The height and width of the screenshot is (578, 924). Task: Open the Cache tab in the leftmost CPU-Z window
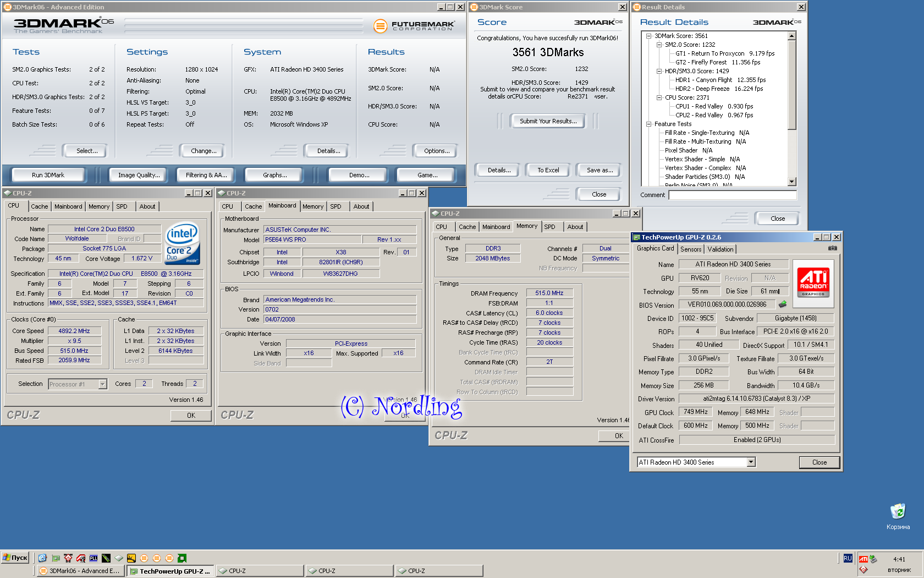click(x=39, y=206)
